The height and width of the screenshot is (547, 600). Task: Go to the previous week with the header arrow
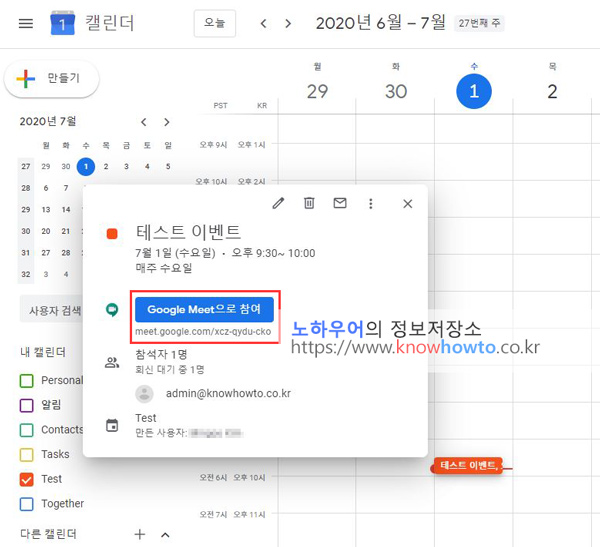[x=263, y=24]
